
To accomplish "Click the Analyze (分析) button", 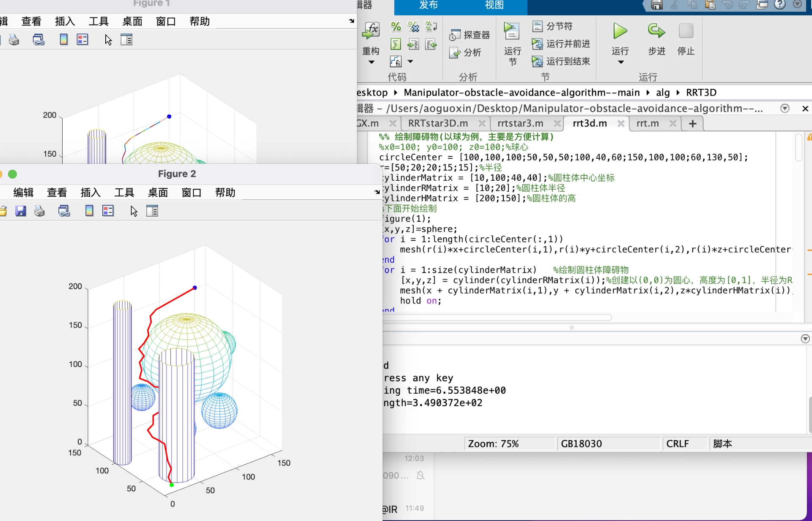I will pyautogui.click(x=465, y=52).
